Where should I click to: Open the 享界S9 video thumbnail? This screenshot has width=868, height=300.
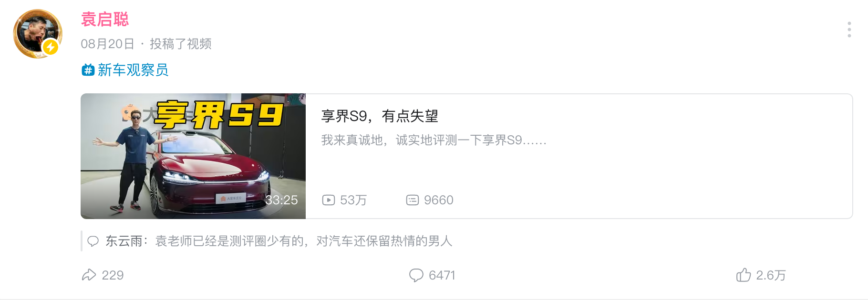(193, 156)
